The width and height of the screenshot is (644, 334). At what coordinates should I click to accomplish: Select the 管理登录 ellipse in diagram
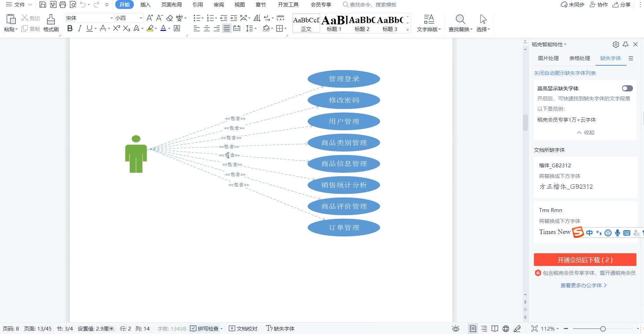click(344, 79)
